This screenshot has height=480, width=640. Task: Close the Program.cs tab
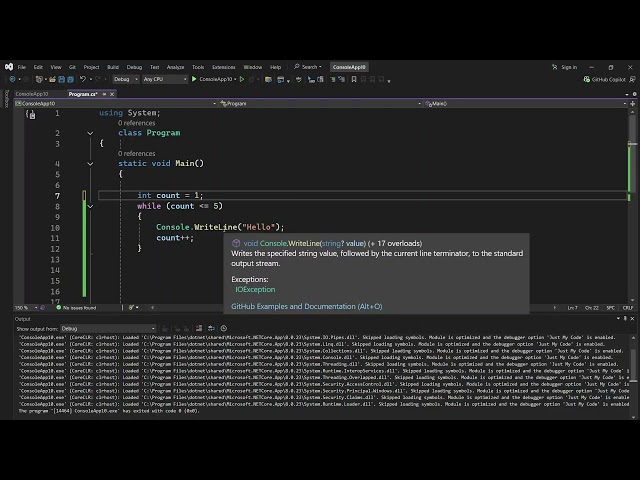point(112,94)
